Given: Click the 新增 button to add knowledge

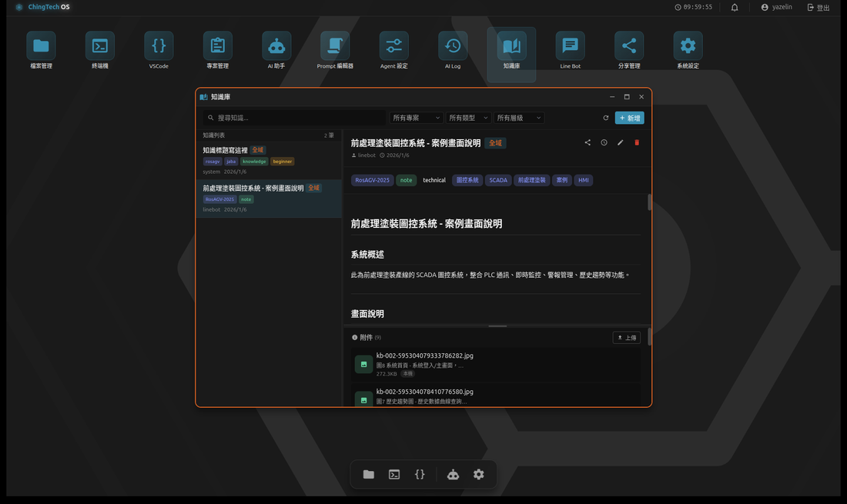Looking at the screenshot, I should tap(629, 118).
